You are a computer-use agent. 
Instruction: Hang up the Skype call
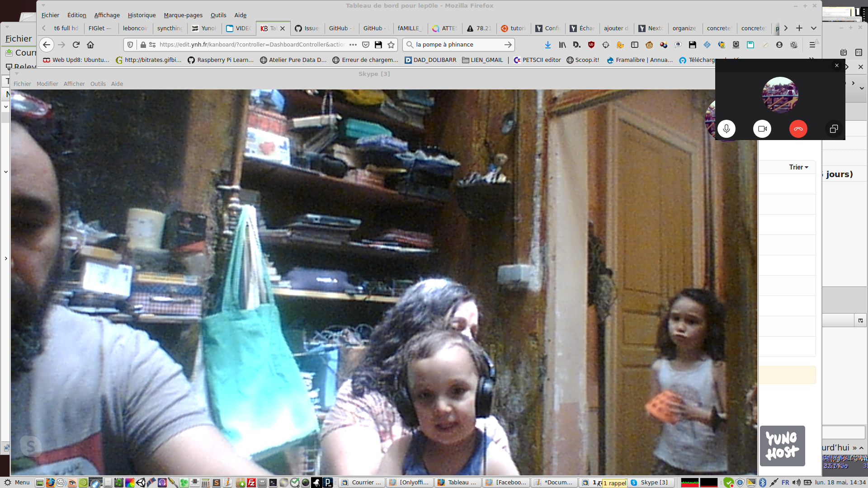(798, 129)
